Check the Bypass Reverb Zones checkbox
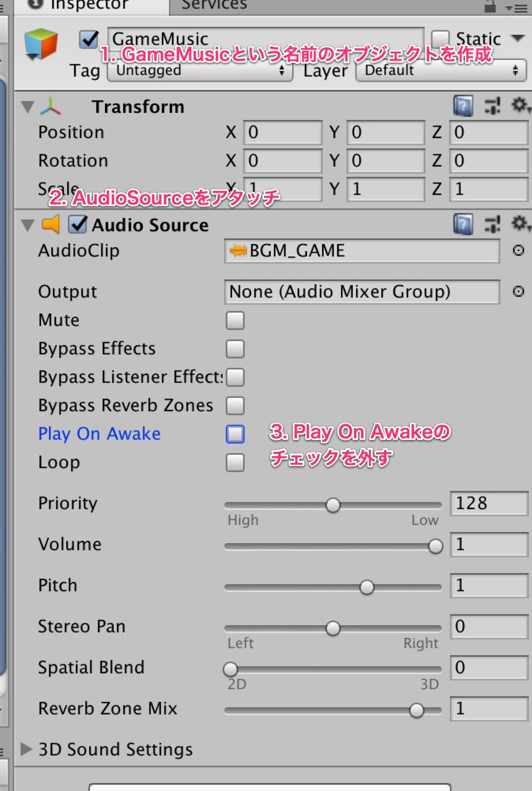This screenshot has height=791, width=532. point(235,406)
